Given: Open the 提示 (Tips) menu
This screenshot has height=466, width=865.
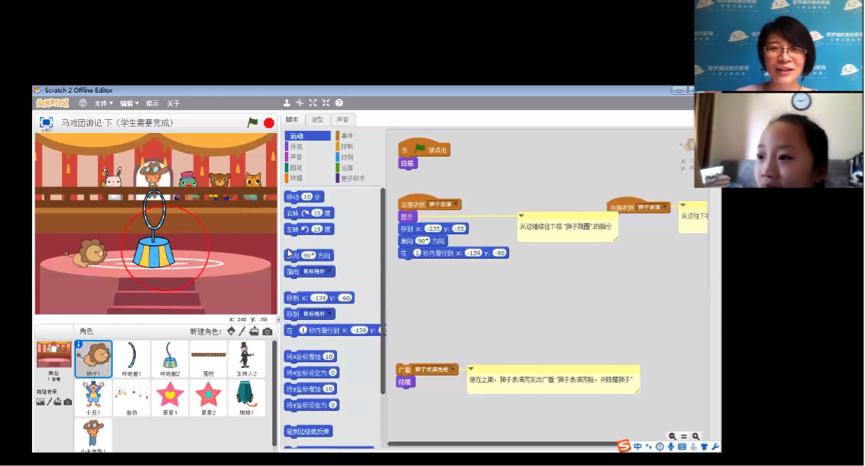Looking at the screenshot, I should click(152, 103).
